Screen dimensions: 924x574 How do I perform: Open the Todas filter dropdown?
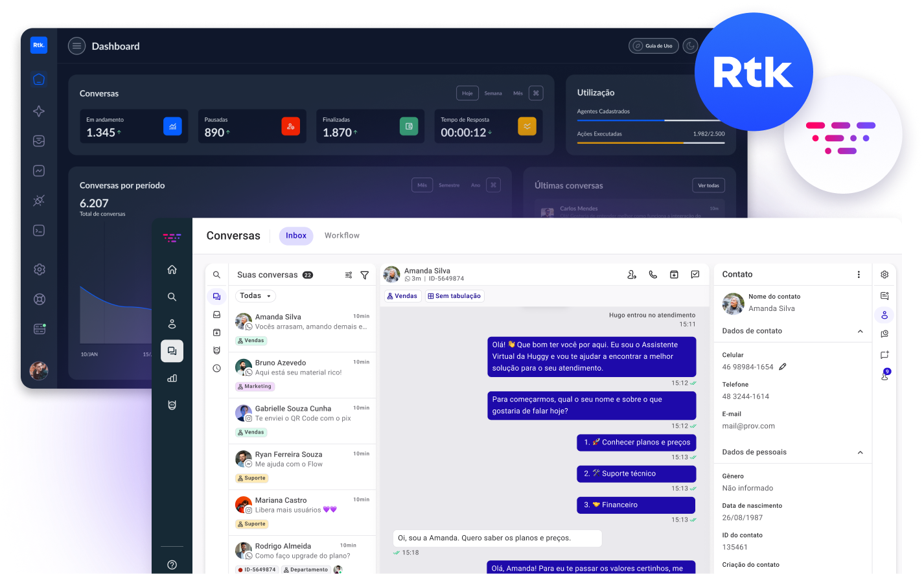(256, 296)
